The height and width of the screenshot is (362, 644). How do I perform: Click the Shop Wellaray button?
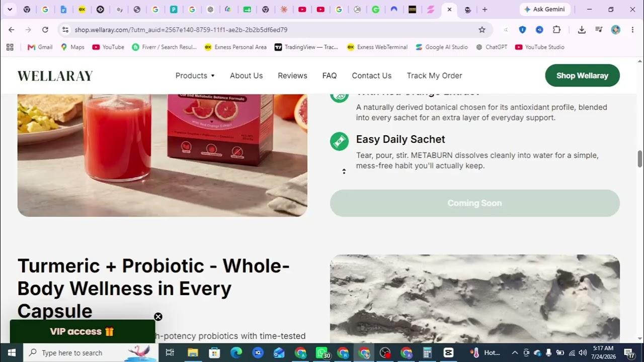pyautogui.click(x=582, y=75)
